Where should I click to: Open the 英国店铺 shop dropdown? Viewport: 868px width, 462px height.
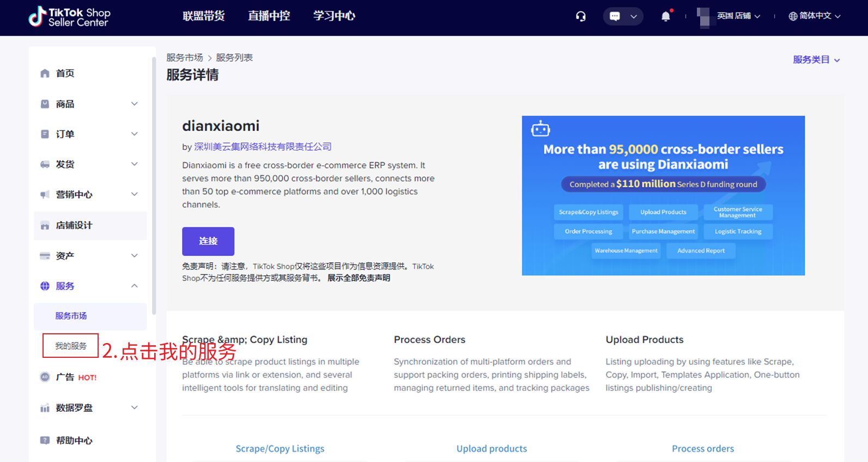[738, 16]
